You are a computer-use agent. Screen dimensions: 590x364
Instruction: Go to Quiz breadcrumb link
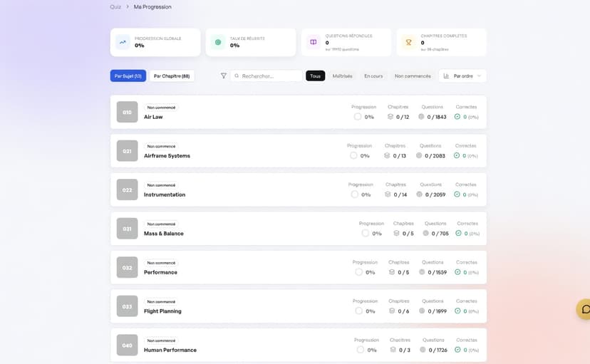click(x=115, y=7)
